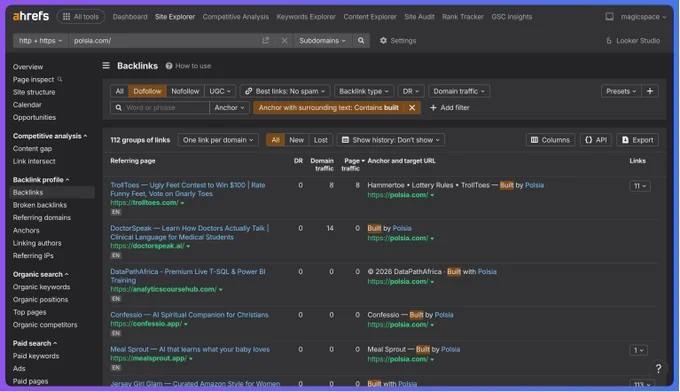
Task: Open Site Audit
Action: (x=419, y=16)
